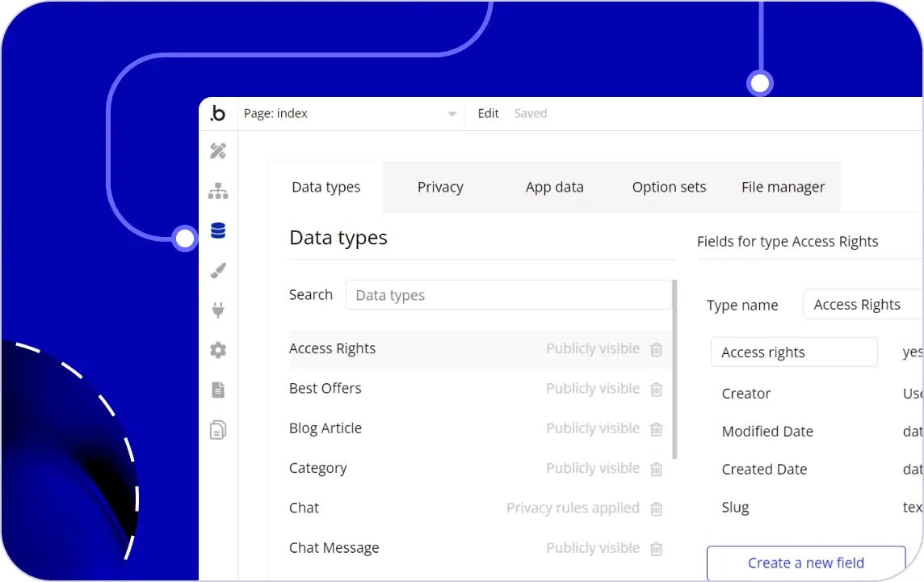Click the Saved status text
The height and width of the screenshot is (582, 924).
click(x=531, y=113)
